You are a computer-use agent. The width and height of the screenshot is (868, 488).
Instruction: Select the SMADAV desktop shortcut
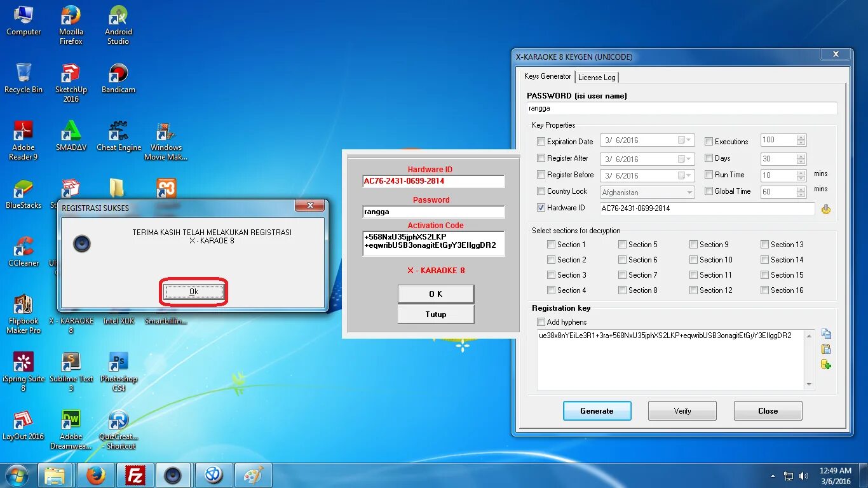point(71,136)
